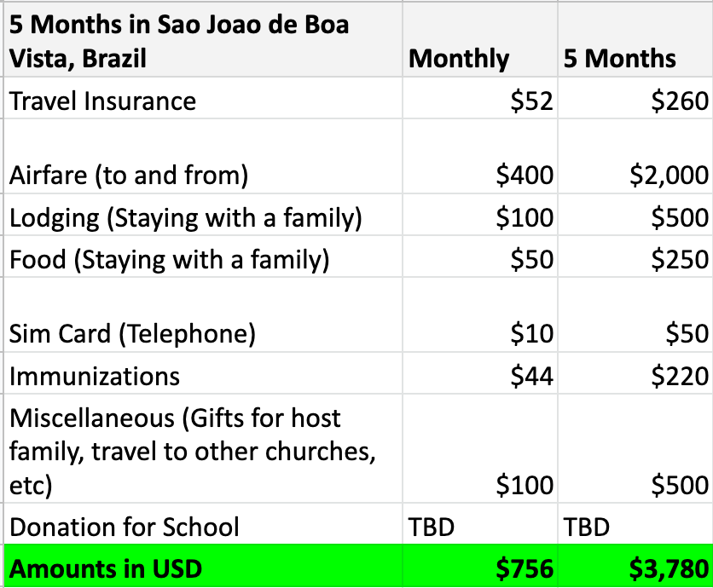Click the Donation for School cell
Screen dimensions: 713x588
[x=125, y=526]
